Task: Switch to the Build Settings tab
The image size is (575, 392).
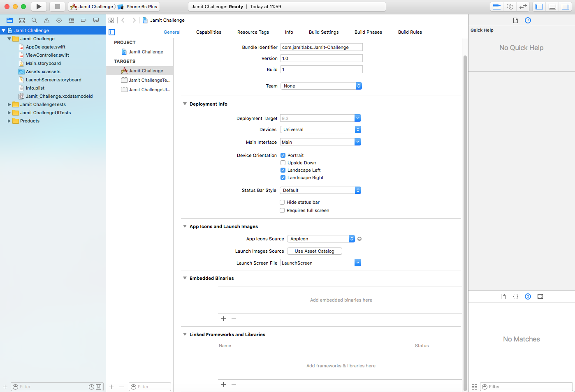Action: (x=324, y=32)
